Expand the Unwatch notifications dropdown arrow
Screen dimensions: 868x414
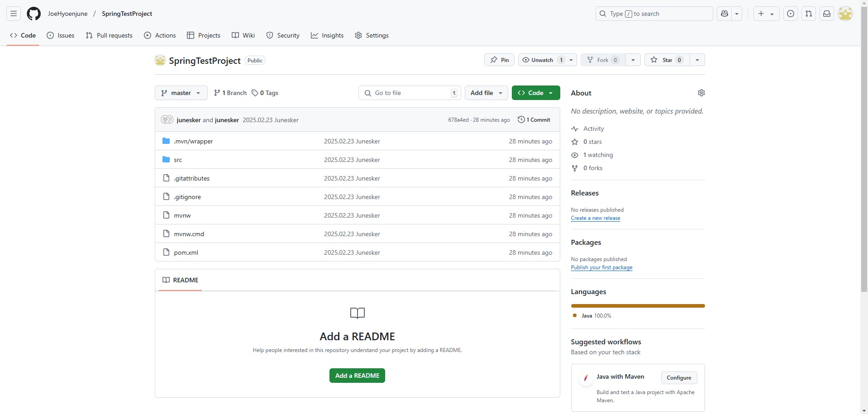point(571,60)
